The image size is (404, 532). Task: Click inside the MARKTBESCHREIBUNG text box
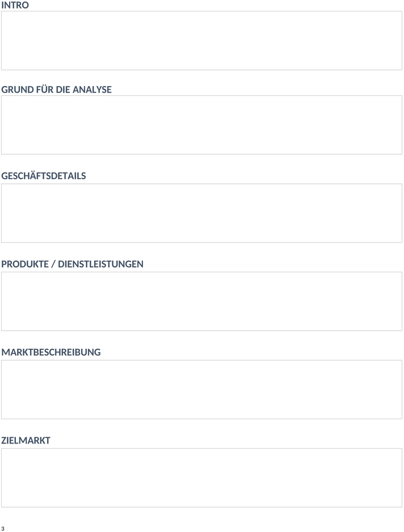[201, 390]
